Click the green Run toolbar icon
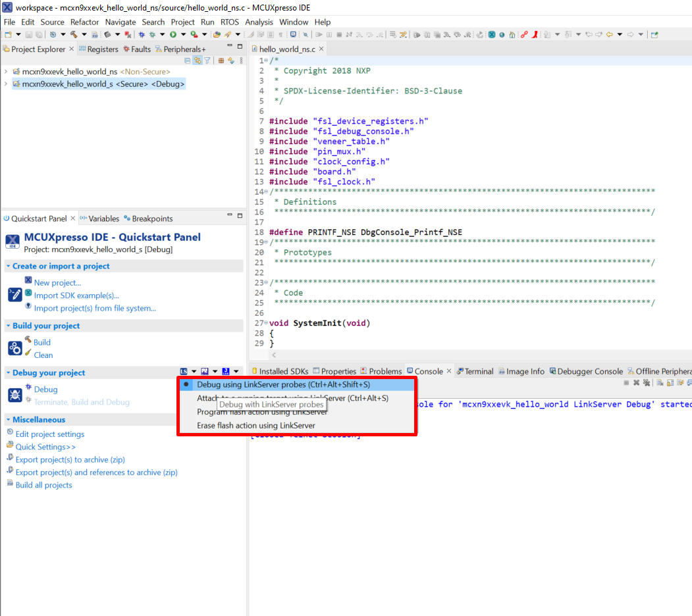Screen dimensions: 692x616 coord(173,34)
